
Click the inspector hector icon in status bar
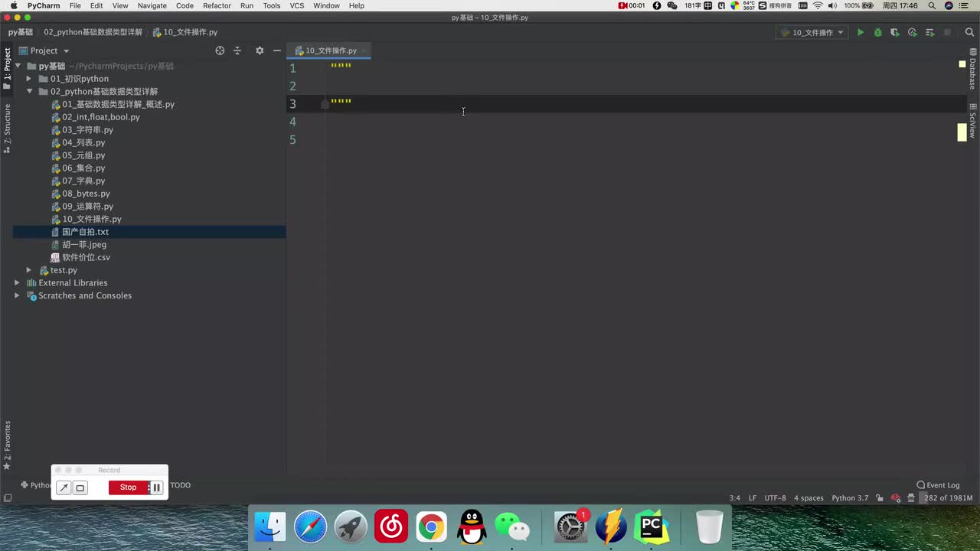911,498
